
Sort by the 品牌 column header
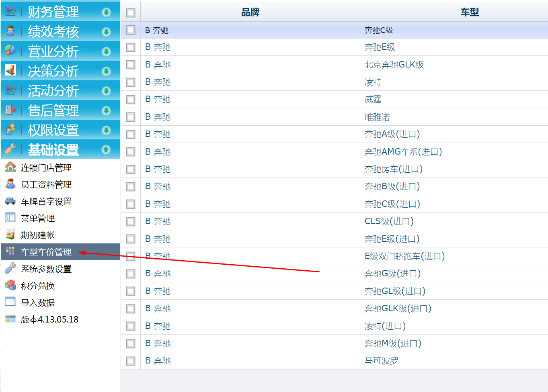click(x=250, y=12)
